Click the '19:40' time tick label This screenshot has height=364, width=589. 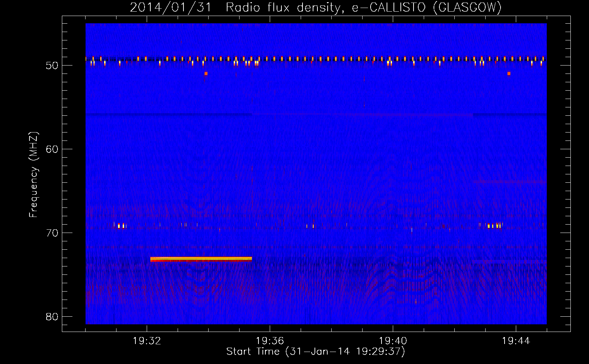393,341
